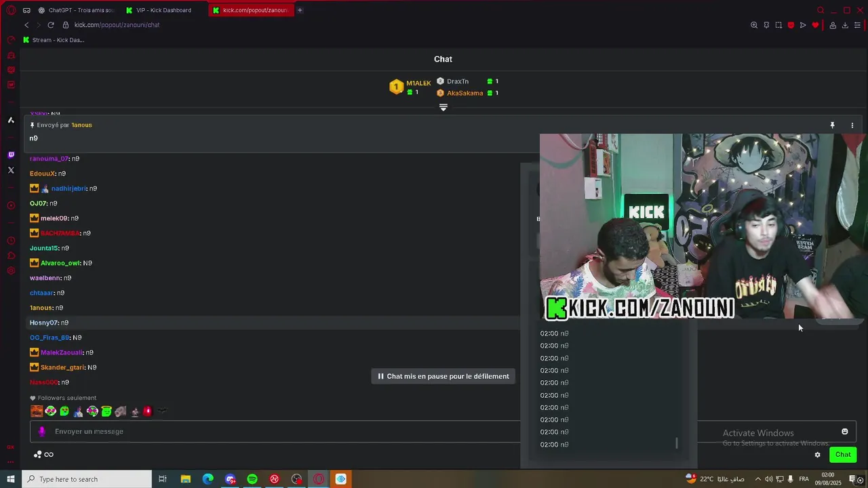
Task: Click username OG_Firas_69 in chat
Action: coord(50,338)
